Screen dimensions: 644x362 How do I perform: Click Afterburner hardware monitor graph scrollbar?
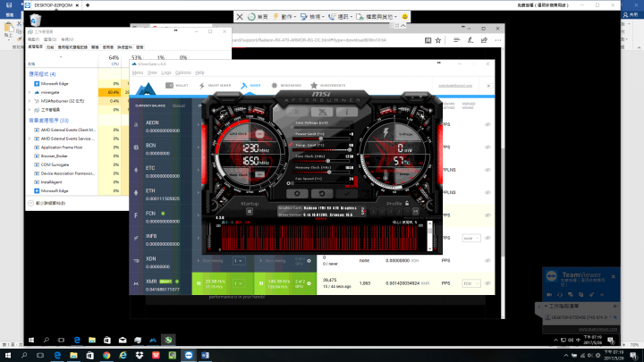(x=429, y=236)
